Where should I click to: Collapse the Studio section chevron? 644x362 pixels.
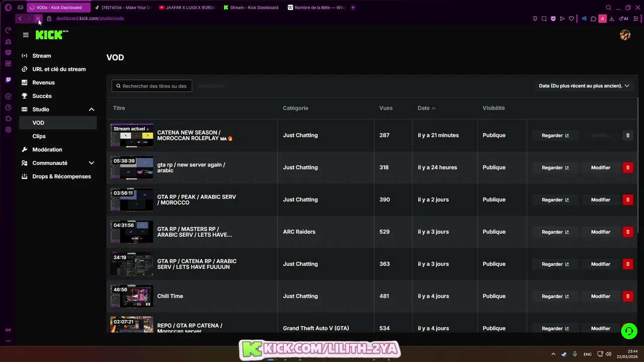92,109
